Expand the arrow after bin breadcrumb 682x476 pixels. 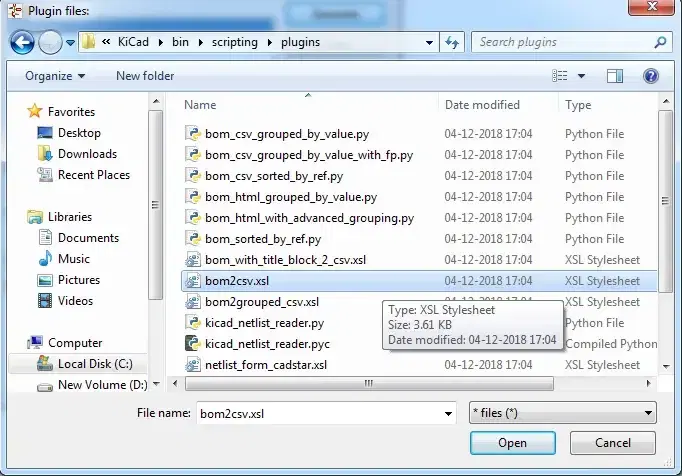pyautogui.click(x=201, y=42)
